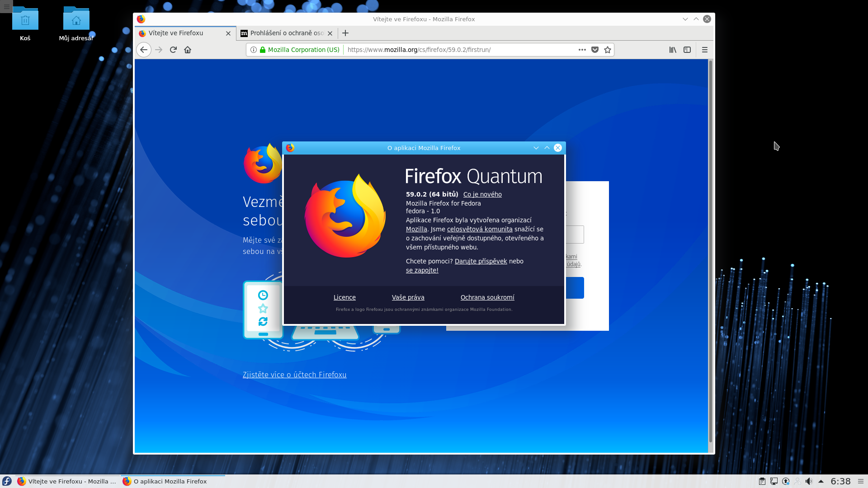The image size is (868, 488).
Task: Maximize the main Firefox window
Action: tap(696, 19)
